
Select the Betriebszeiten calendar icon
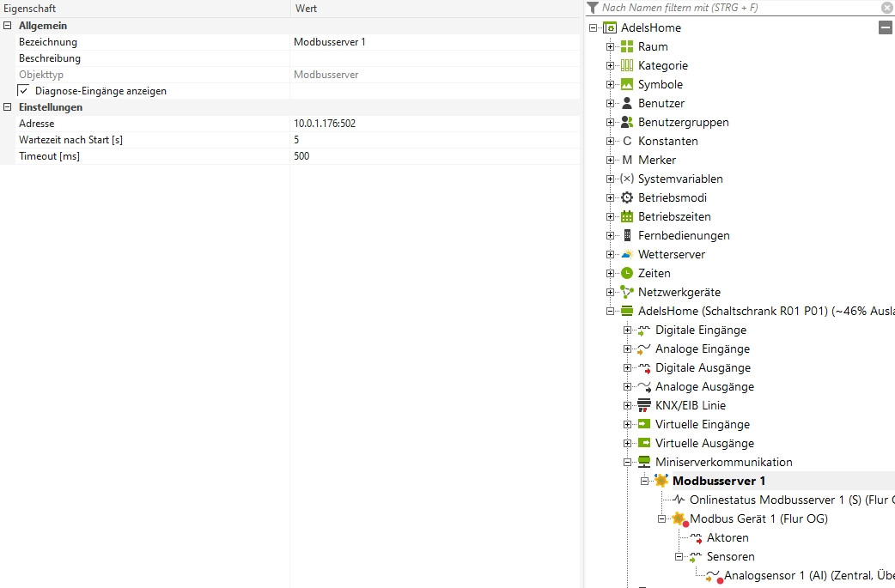[627, 216]
